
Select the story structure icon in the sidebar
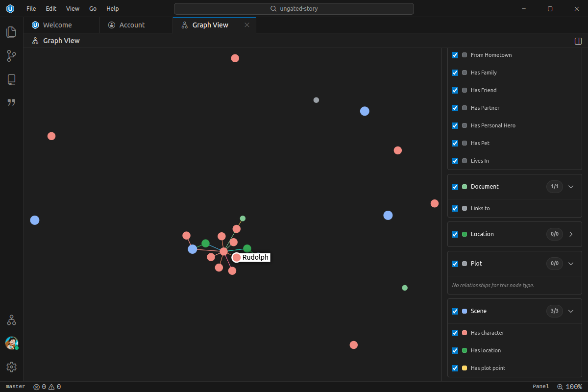11,55
